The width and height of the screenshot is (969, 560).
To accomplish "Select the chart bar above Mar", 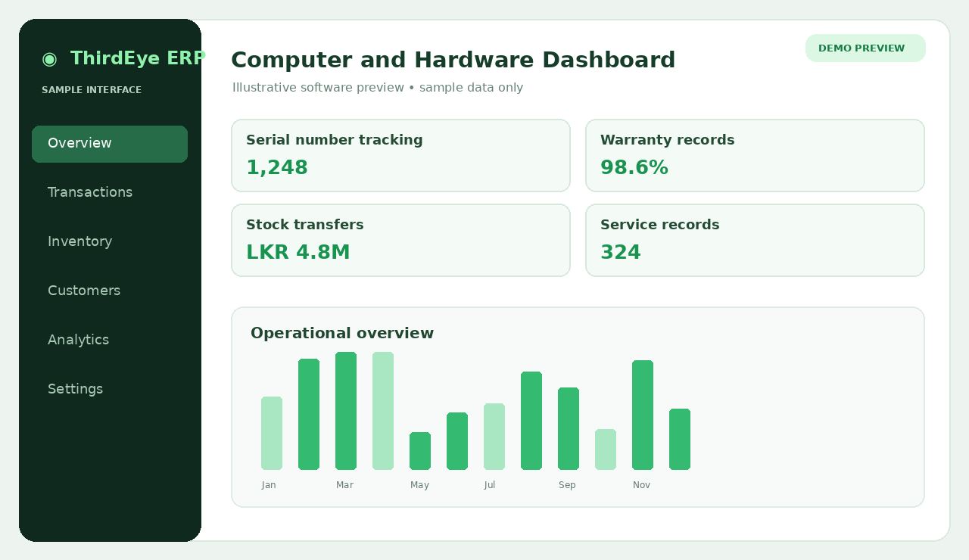I will click(346, 411).
